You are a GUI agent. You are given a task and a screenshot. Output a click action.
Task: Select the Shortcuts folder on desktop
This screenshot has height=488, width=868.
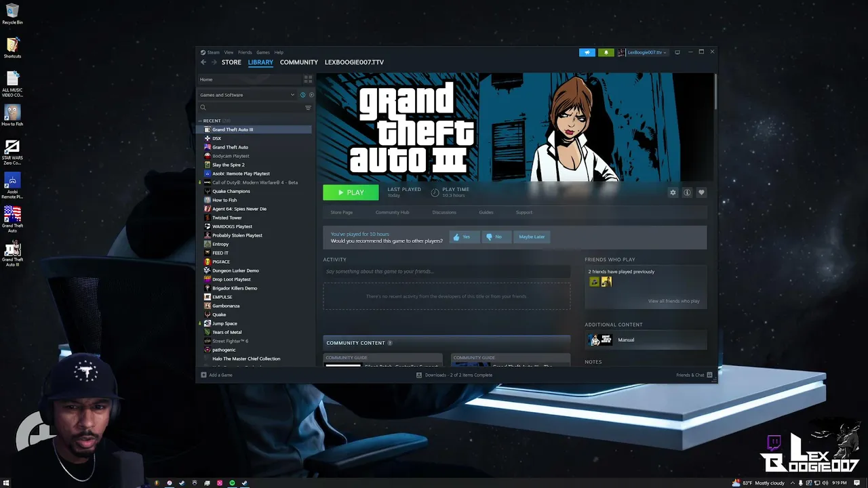pyautogui.click(x=12, y=47)
